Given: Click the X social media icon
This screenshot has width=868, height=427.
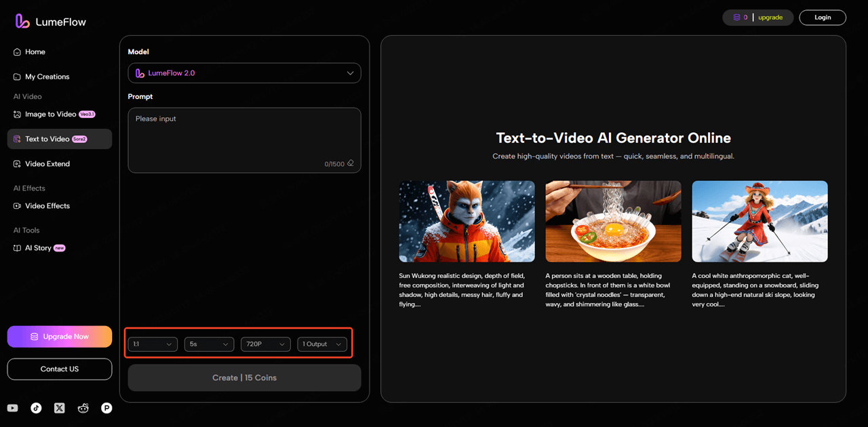Looking at the screenshot, I should [x=60, y=408].
